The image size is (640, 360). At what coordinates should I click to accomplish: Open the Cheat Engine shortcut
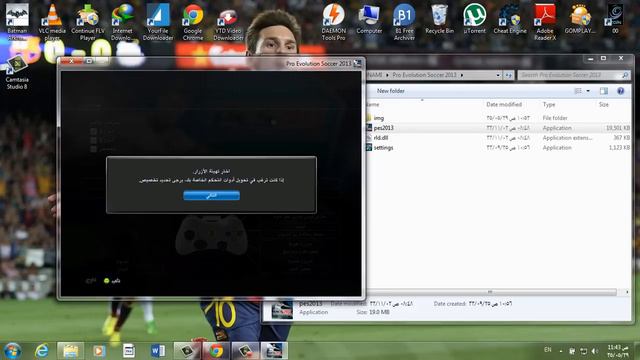click(x=510, y=18)
